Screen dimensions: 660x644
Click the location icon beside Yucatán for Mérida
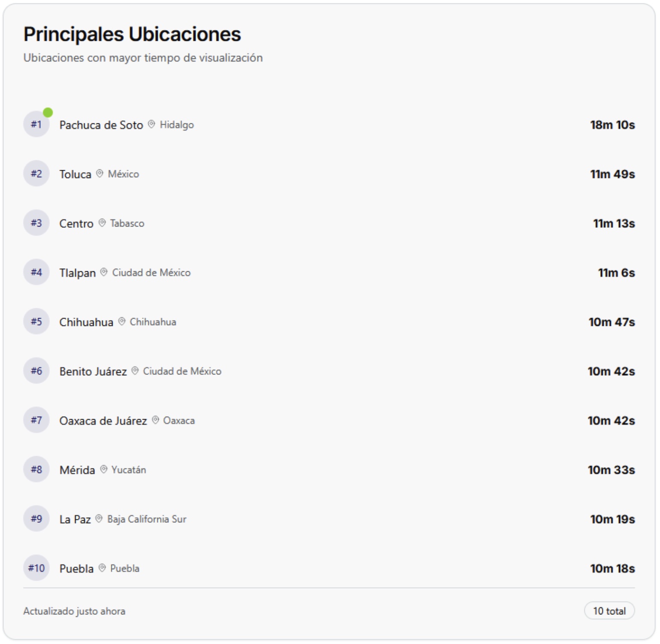(x=103, y=469)
